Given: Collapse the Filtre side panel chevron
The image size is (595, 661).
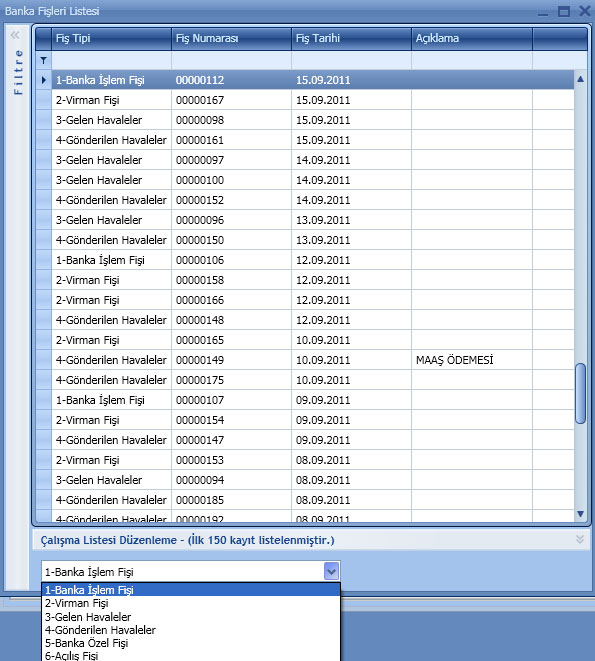Looking at the screenshot, I should [15, 35].
